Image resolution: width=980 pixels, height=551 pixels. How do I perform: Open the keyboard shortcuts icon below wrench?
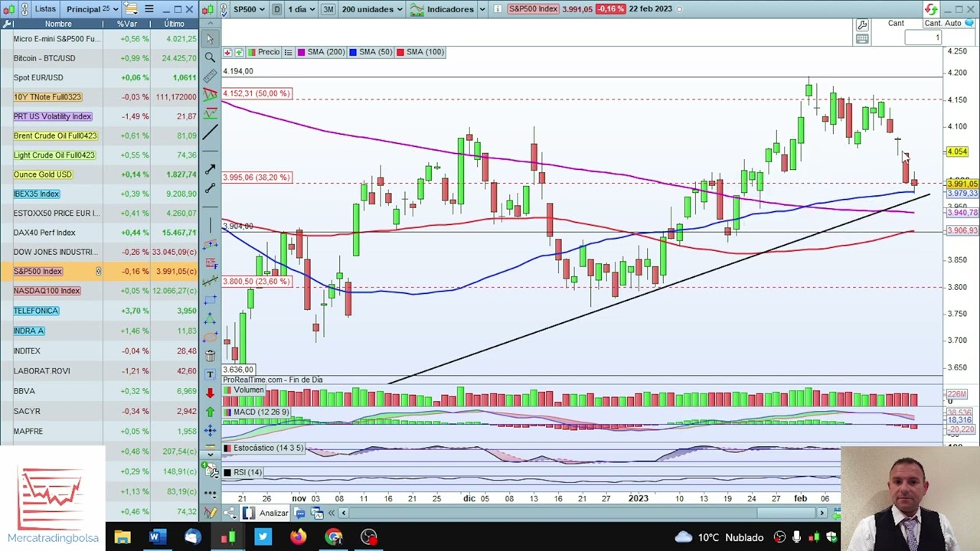pyautogui.click(x=862, y=39)
